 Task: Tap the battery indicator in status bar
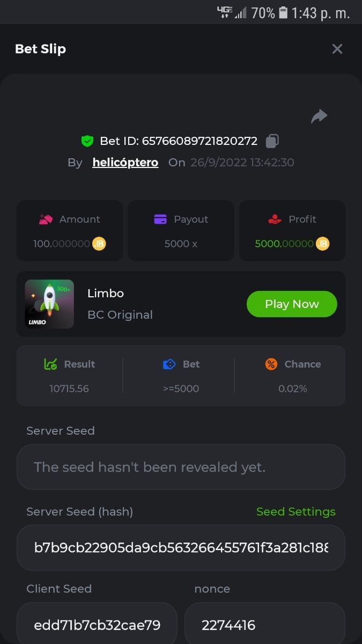tap(283, 12)
